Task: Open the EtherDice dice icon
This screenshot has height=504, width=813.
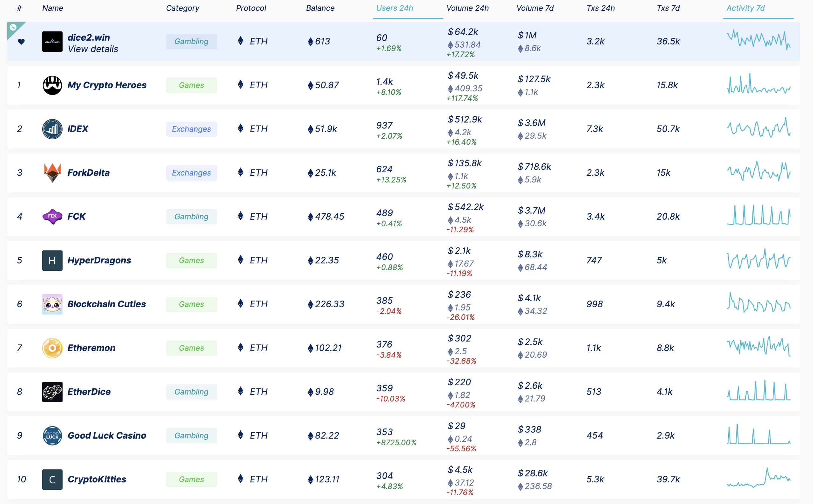Action: click(52, 392)
